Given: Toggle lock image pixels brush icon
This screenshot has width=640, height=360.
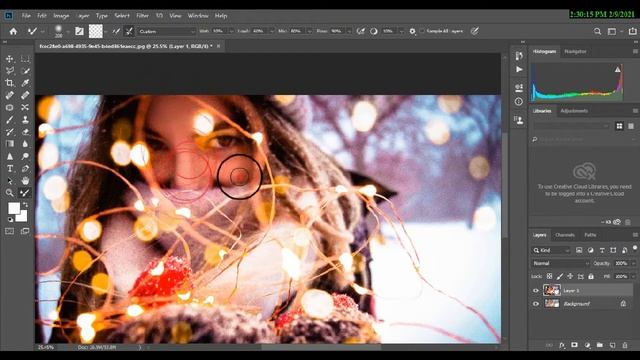Looking at the screenshot, I should [x=560, y=276].
